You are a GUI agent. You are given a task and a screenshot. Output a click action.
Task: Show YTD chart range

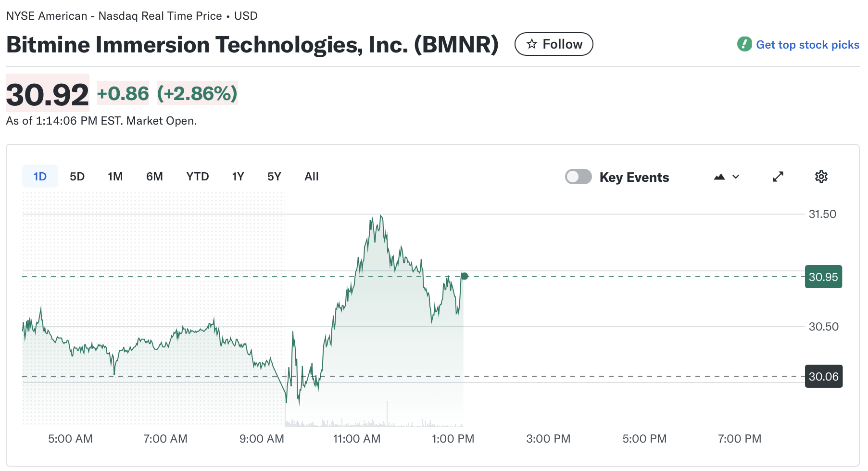(x=197, y=177)
